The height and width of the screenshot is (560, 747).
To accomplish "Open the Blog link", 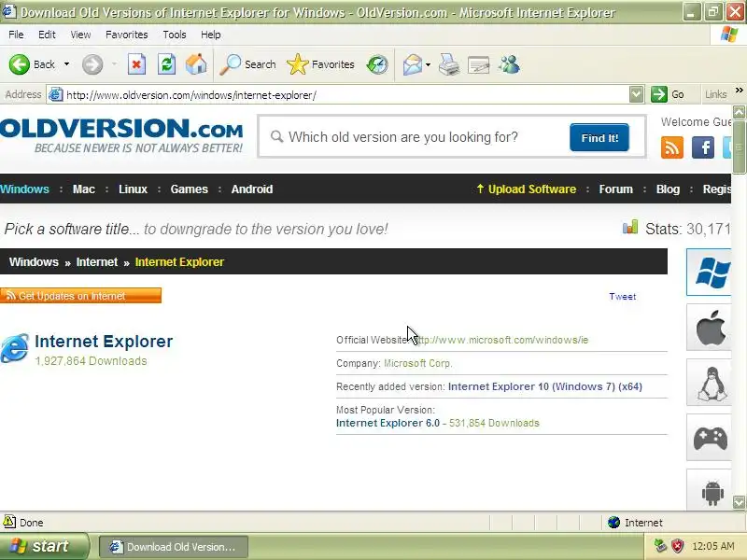I will tap(668, 189).
